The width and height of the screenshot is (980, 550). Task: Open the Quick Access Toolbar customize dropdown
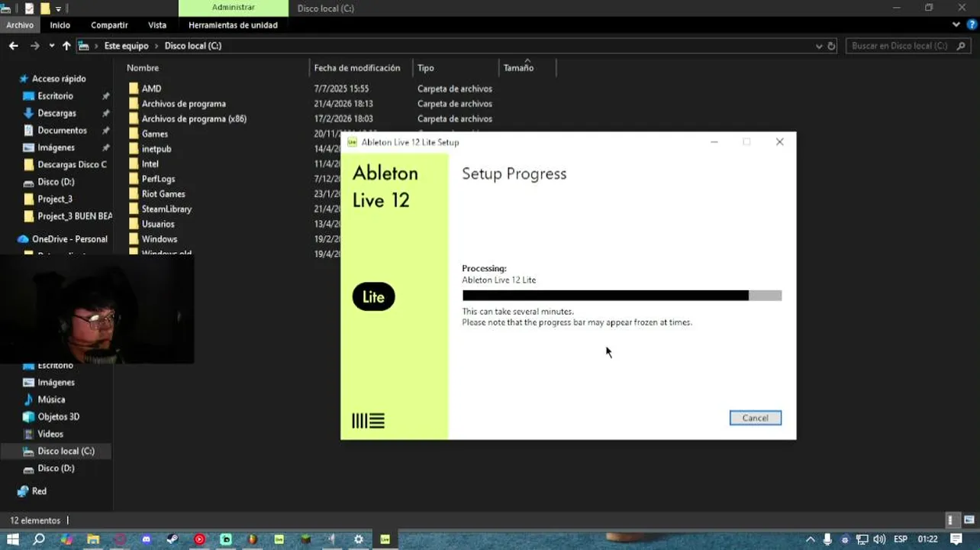tap(58, 8)
